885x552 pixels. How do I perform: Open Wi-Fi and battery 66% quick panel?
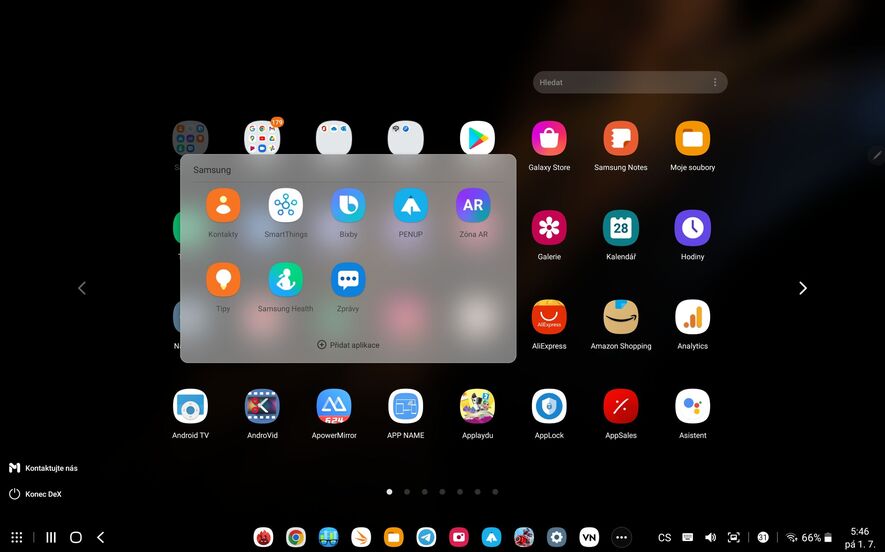[809, 537]
